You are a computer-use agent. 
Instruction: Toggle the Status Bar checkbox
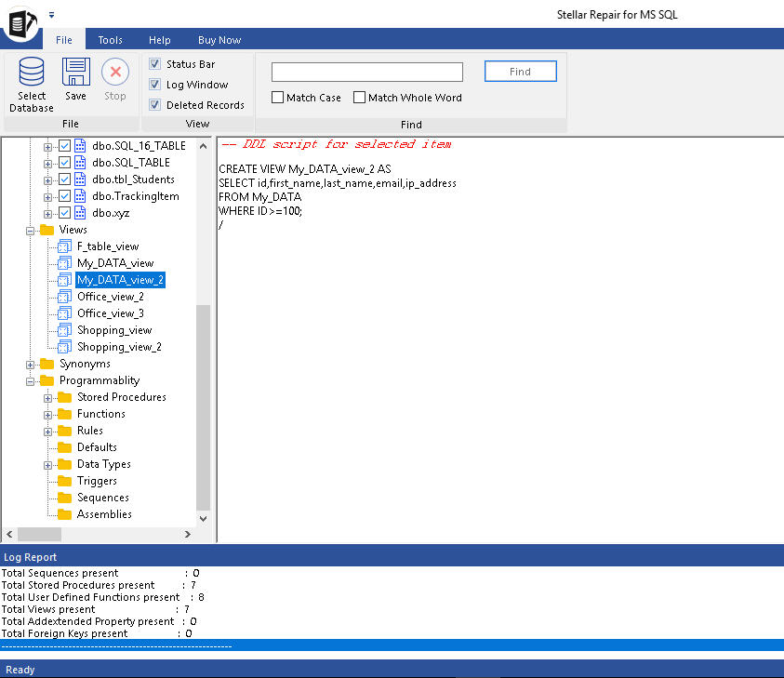point(155,64)
